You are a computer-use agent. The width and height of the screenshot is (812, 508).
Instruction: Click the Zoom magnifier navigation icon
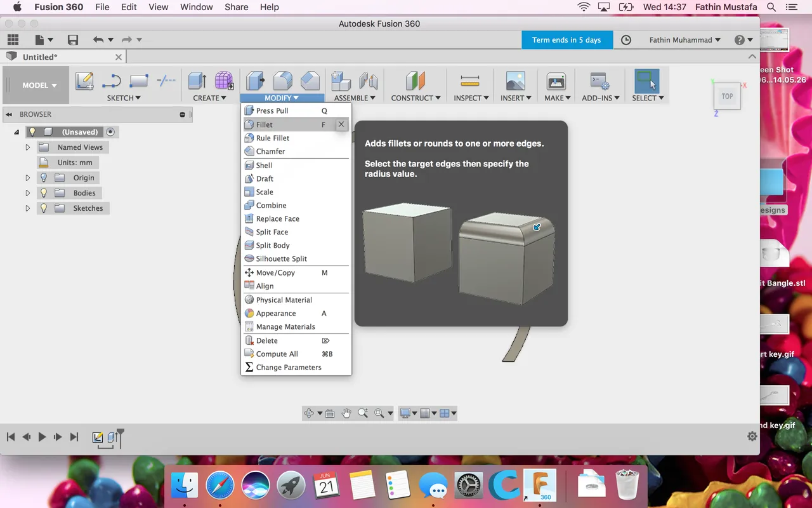[363, 413]
